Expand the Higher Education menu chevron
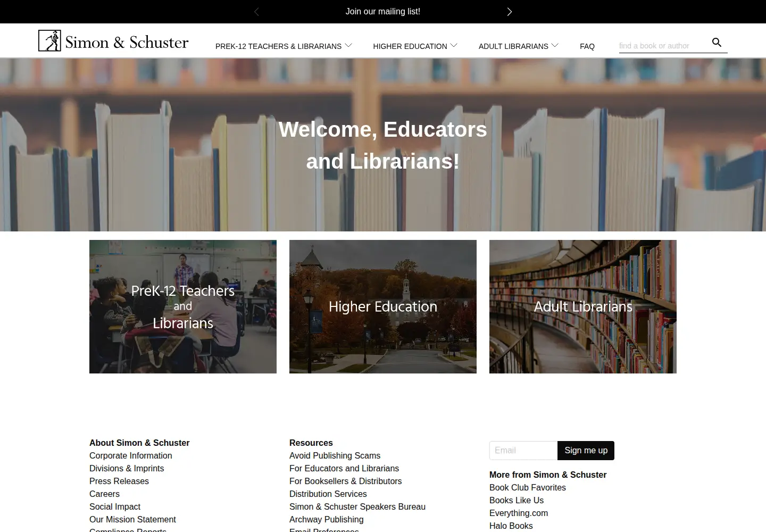Viewport: 766px width, 532px height. coord(454,46)
